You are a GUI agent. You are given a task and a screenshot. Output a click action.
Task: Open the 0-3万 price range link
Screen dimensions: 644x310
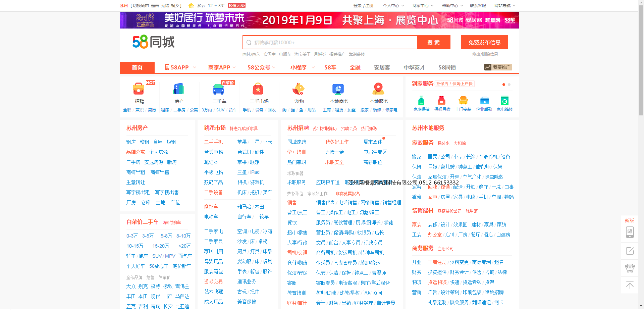coord(132,236)
